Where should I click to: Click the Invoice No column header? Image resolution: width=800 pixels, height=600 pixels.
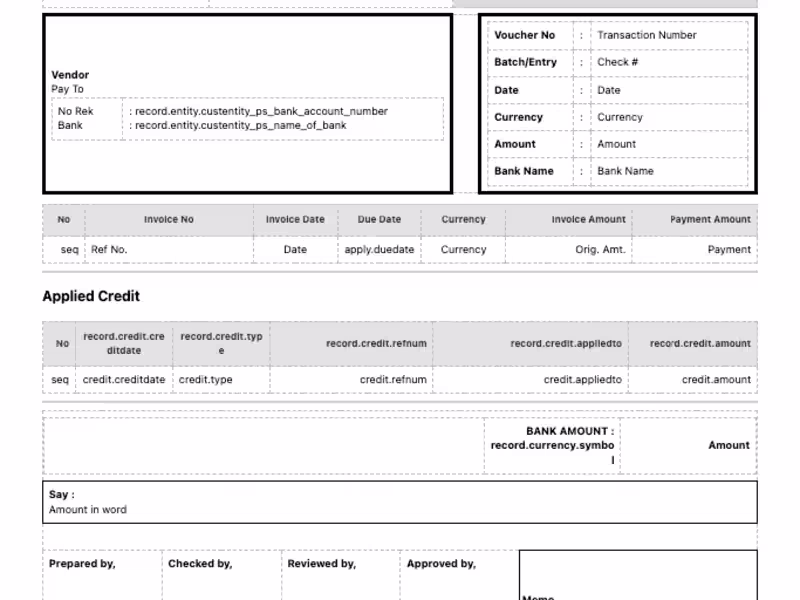tap(169, 219)
